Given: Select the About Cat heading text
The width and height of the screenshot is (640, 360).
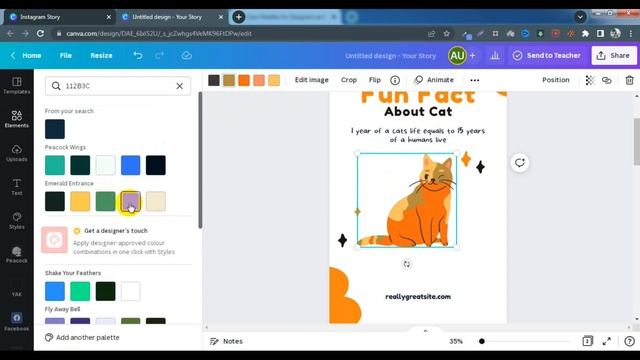Looking at the screenshot, I should tap(418, 111).
